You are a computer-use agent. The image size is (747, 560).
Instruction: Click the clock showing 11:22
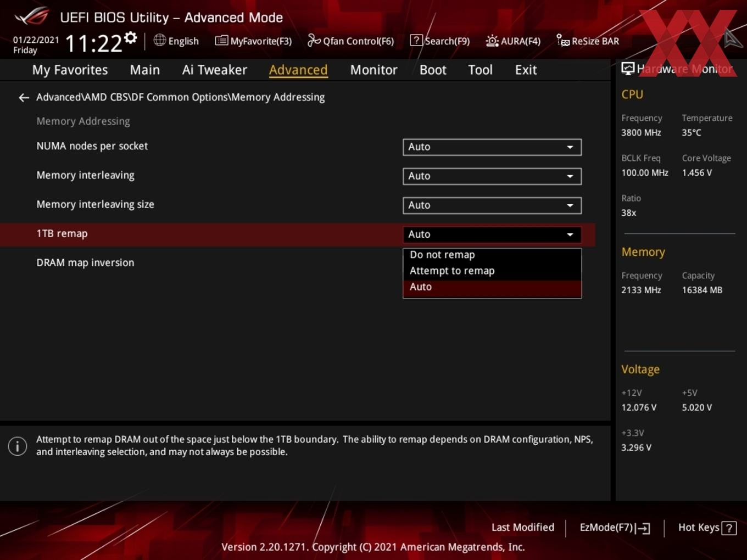coord(93,43)
